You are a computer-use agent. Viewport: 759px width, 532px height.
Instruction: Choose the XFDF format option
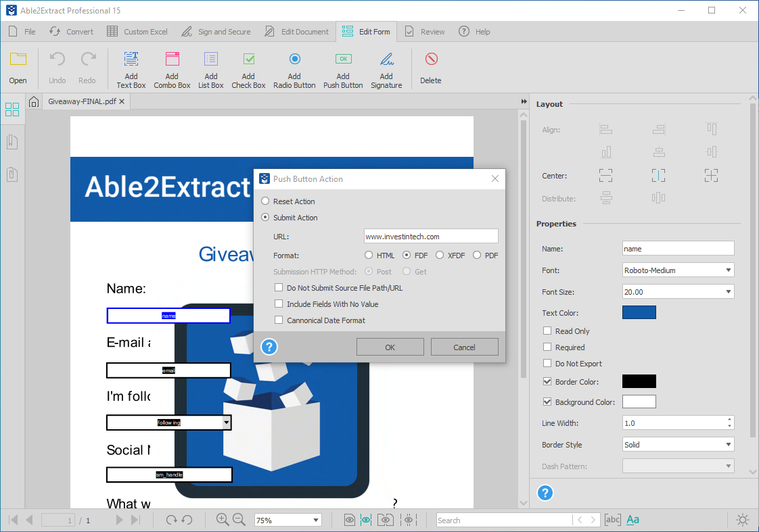coord(438,255)
